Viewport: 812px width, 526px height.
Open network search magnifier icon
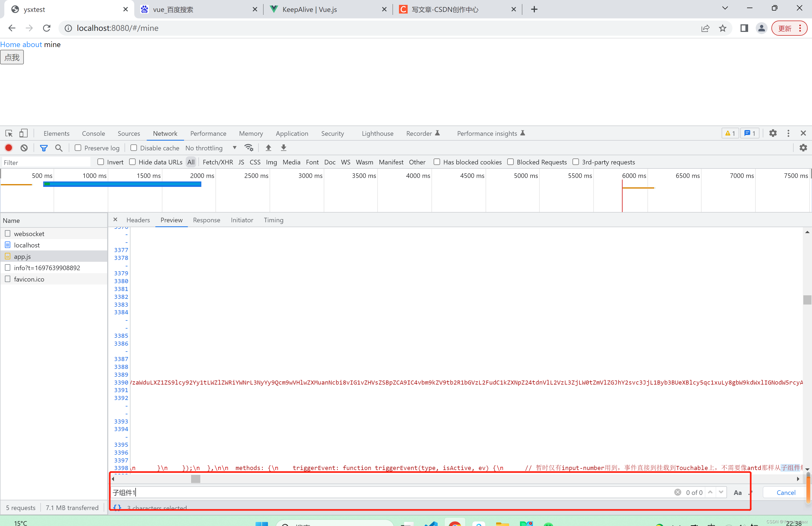click(x=59, y=148)
